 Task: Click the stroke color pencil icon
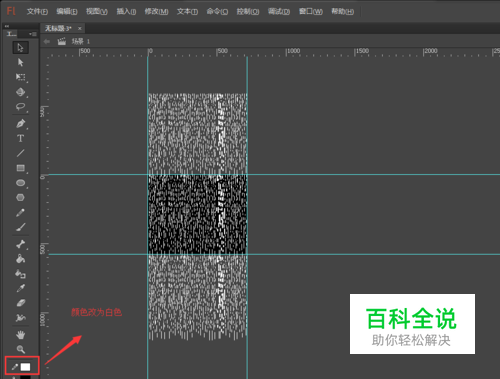(x=15, y=367)
